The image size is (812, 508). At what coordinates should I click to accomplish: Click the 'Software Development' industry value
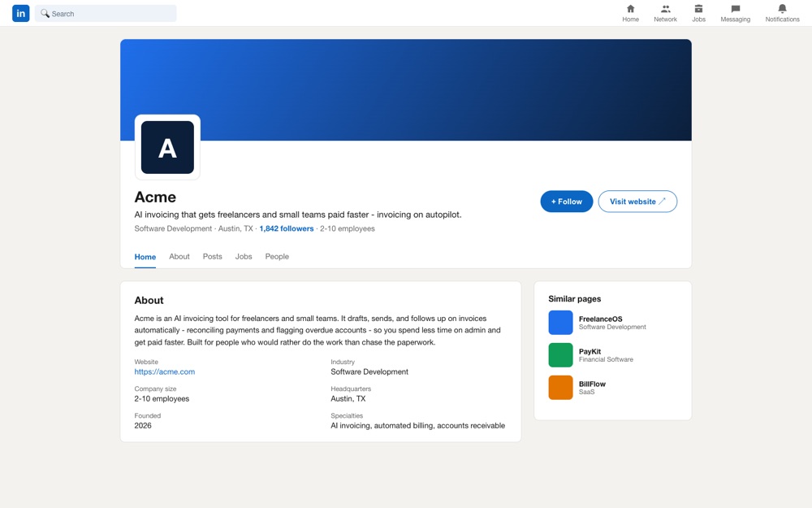click(369, 371)
